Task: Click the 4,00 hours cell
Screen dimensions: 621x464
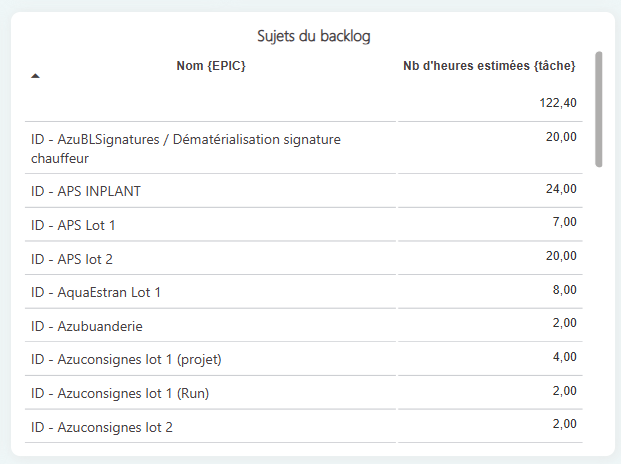Action: coord(564,357)
